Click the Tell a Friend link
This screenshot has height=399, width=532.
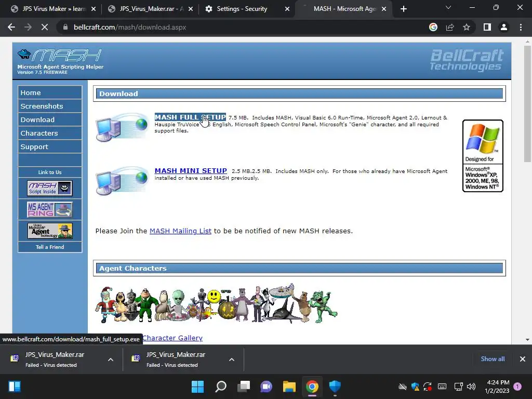pyautogui.click(x=50, y=247)
